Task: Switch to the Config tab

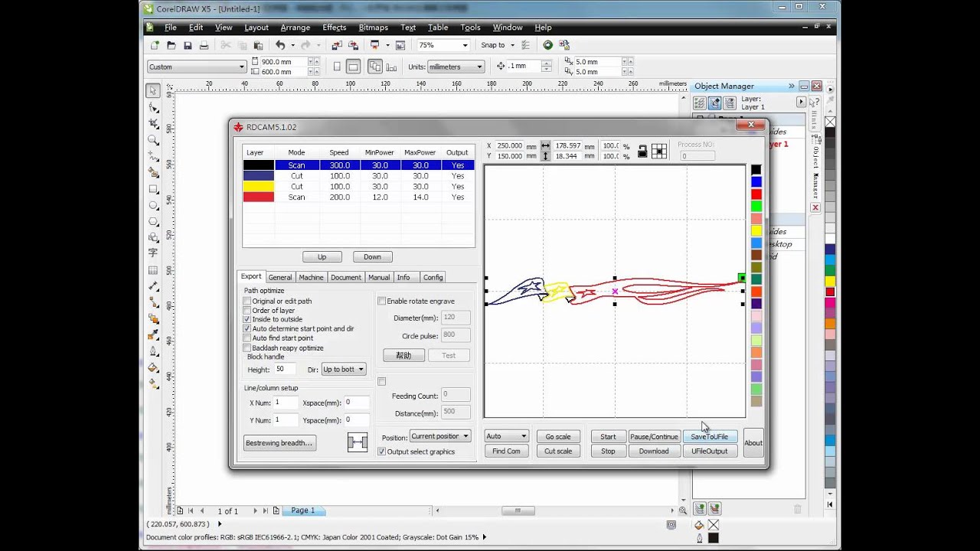Action: (433, 277)
